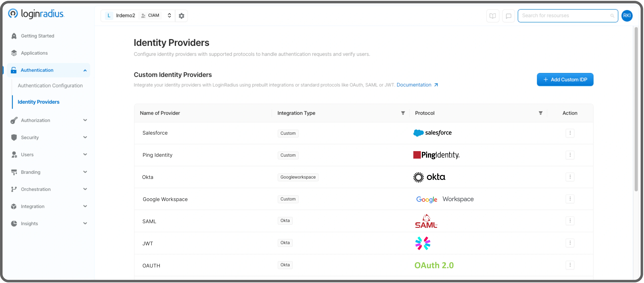Select the Orchestration icon
This screenshot has width=644, height=283.
[14, 189]
